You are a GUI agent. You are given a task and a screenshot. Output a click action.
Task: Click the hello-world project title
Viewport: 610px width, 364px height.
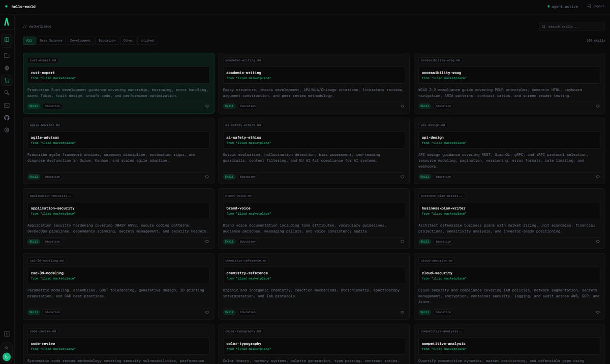click(23, 7)
